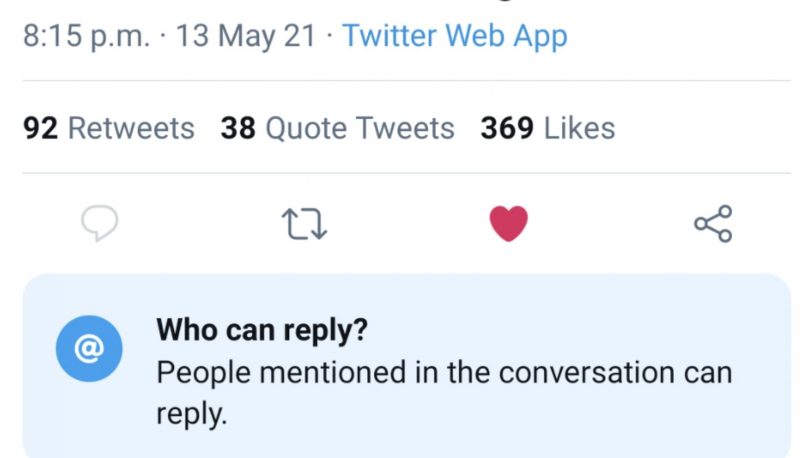Click the 8:15 p.m. timestamp
The height and width of the screenshot is (458, 800).
[87, 36]
